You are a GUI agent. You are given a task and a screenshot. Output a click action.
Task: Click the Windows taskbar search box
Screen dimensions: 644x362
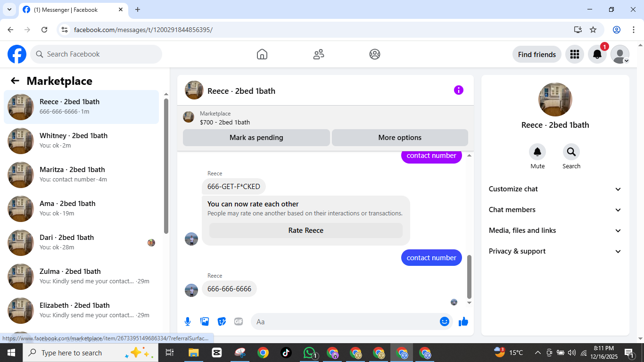(x=90, y=353)
